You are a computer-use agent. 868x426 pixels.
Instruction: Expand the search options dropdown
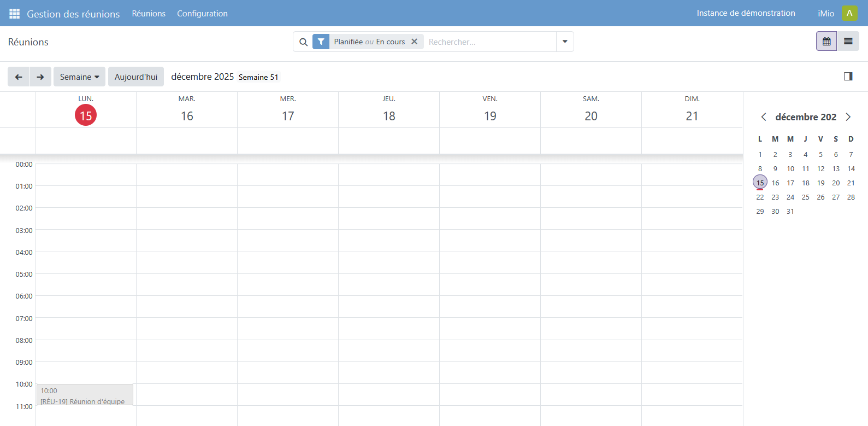pyautogui.click(x=565, y=42)
